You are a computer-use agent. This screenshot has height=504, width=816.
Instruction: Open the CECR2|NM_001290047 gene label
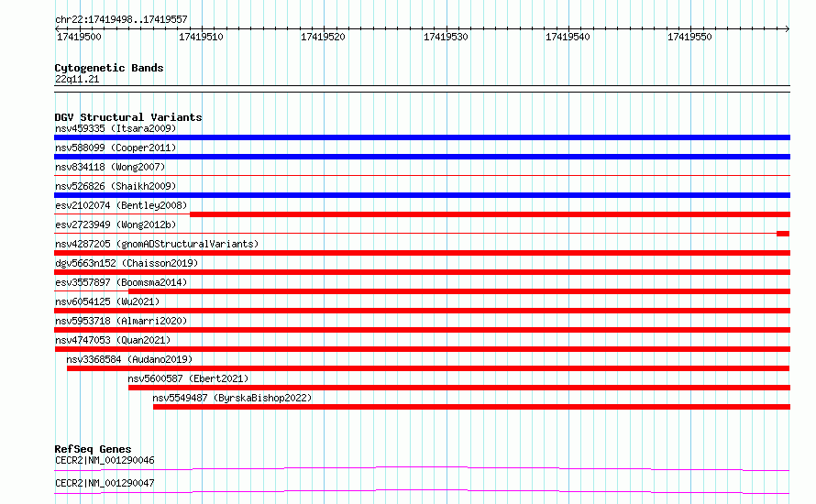(x=105, y=483)
